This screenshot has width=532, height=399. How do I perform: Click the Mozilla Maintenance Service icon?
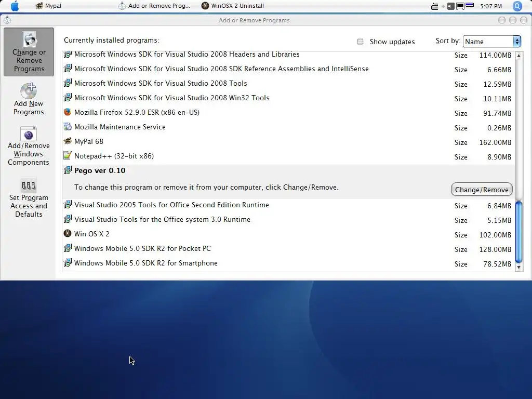(x=68, y=127)
